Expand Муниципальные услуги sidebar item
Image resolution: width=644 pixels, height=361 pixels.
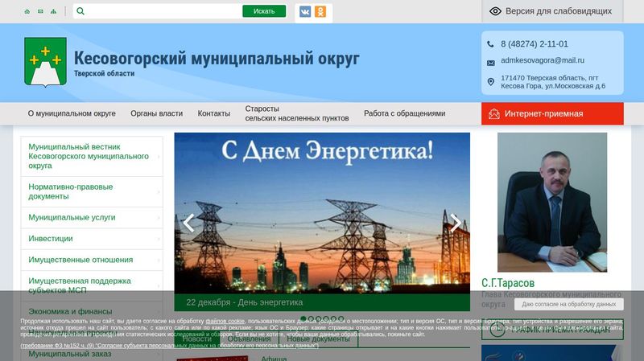tap(92, 218)
